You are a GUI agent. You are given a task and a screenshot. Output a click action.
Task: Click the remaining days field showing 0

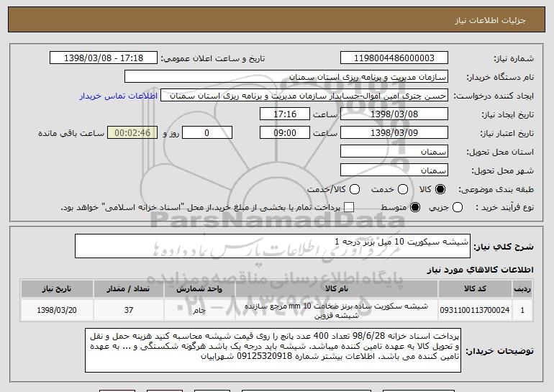pyautogui.click(x=207, y=133)
